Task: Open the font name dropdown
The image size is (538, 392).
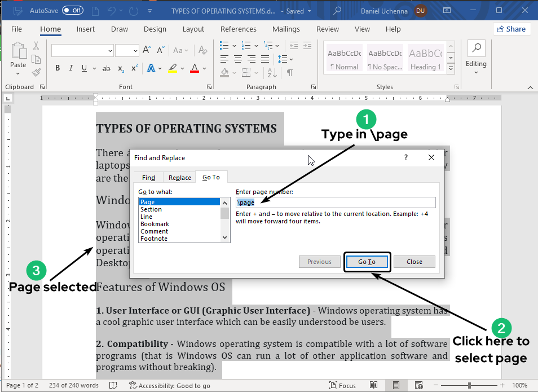Action: [x=111, y=51]
